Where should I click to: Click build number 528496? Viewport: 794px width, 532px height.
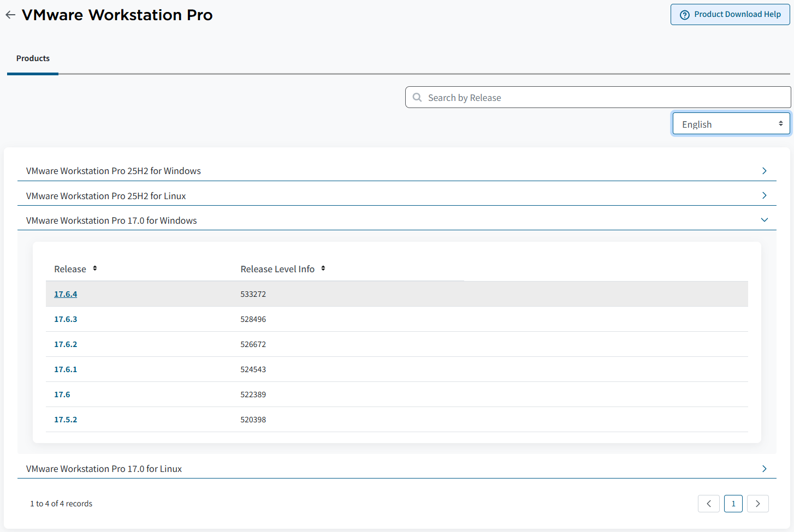tap(253, 319)
